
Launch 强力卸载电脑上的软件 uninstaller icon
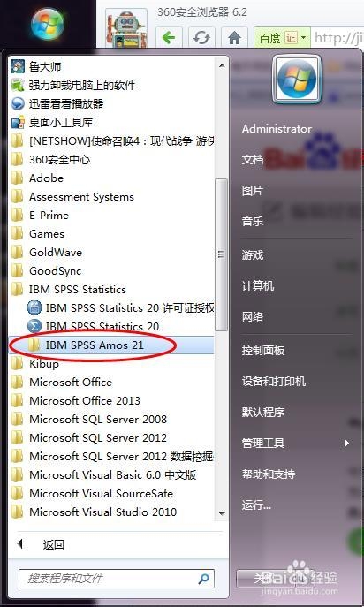(x=18, y=85)
